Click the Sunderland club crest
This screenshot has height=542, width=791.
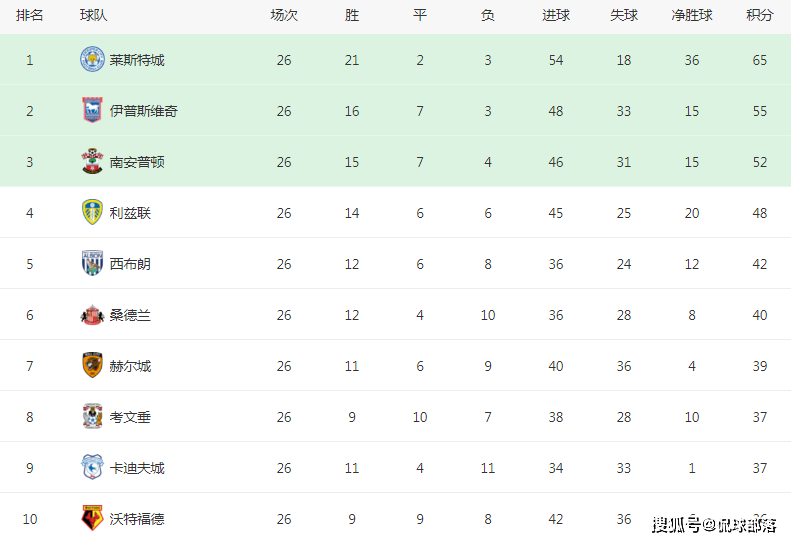click(92, 315)
